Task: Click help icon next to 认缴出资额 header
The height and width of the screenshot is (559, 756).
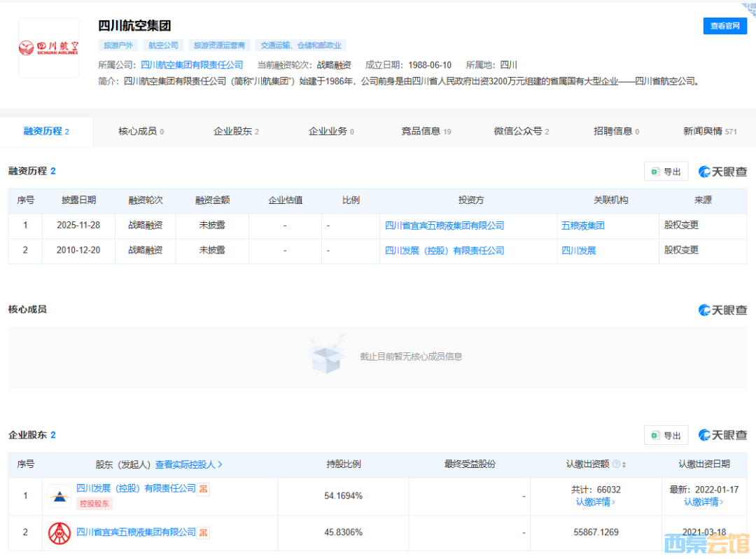Action: [615, 464]
